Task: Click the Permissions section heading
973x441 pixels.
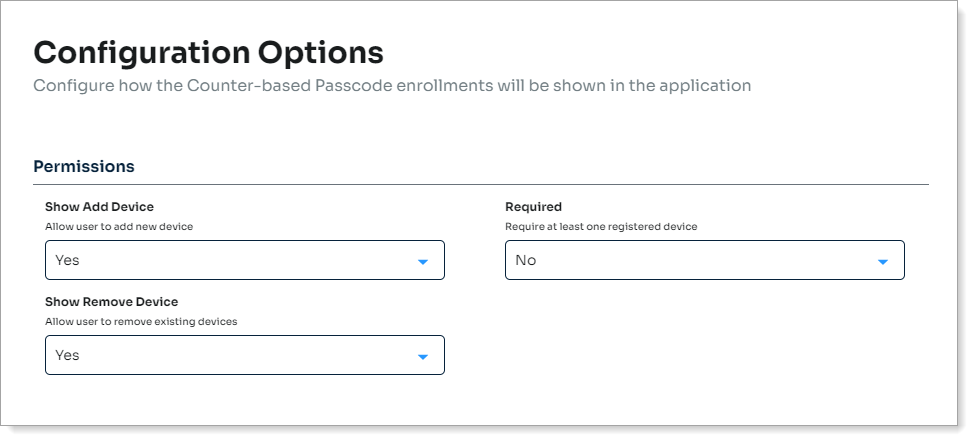Action: tap(84, 166)
